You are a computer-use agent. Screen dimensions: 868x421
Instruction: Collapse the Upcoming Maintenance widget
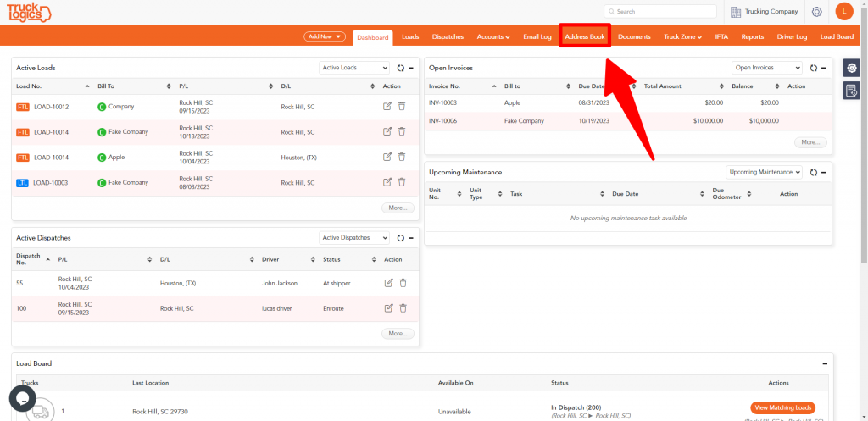click(x=824, y=173)
